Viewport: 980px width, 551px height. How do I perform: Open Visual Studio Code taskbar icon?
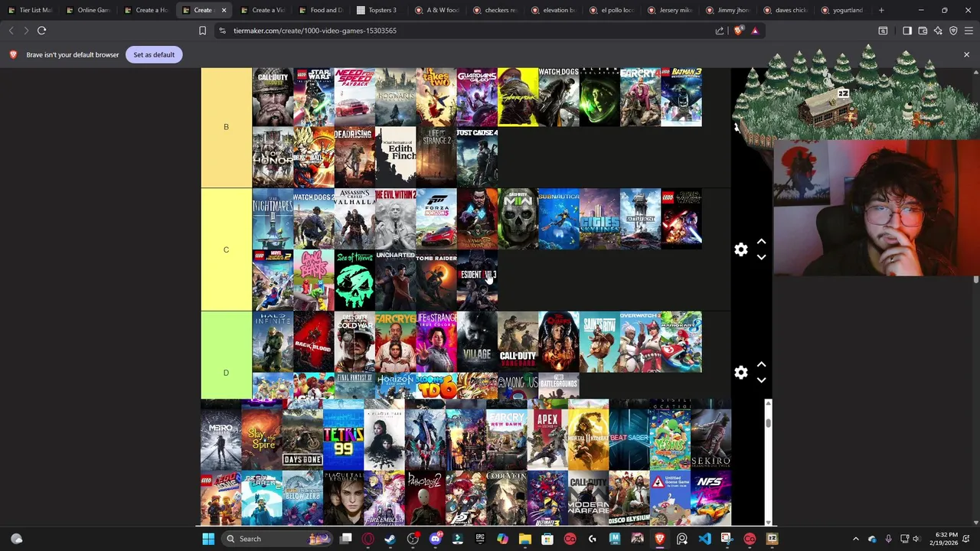[704, 539]
